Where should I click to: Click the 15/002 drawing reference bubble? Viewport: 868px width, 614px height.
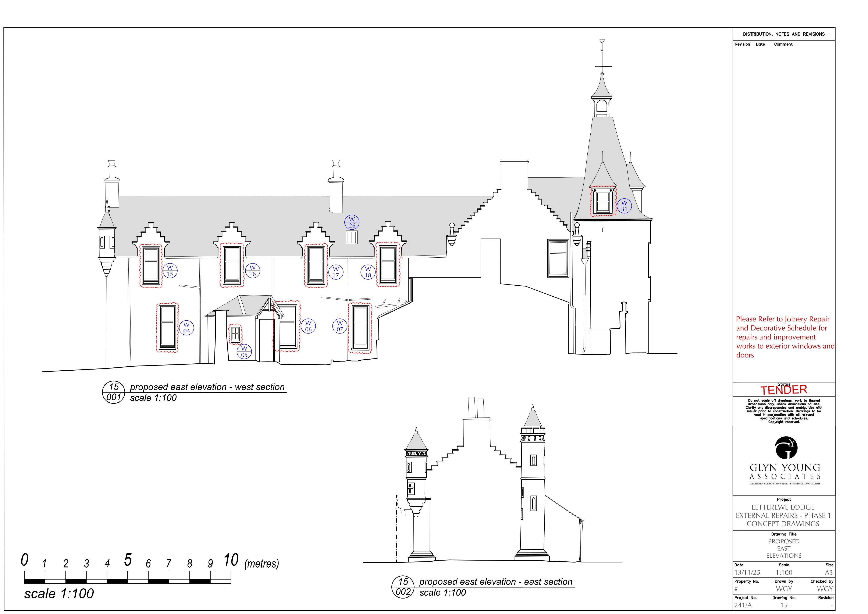click(x=403, y=587)
